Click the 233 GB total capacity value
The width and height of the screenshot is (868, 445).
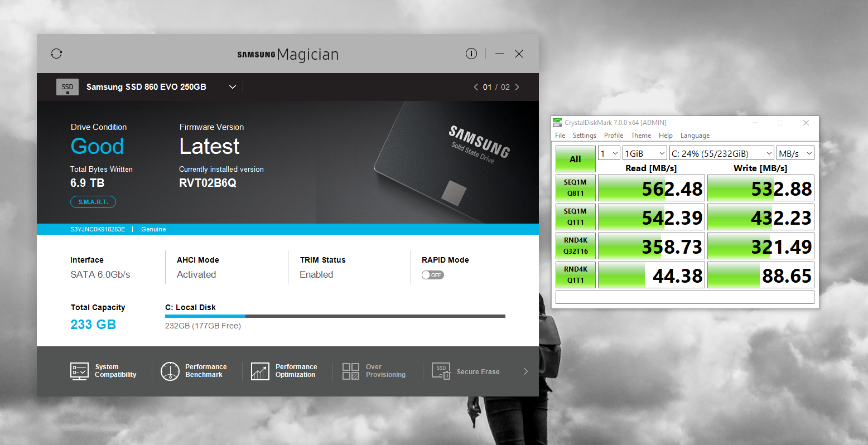[x=93, y=325]
